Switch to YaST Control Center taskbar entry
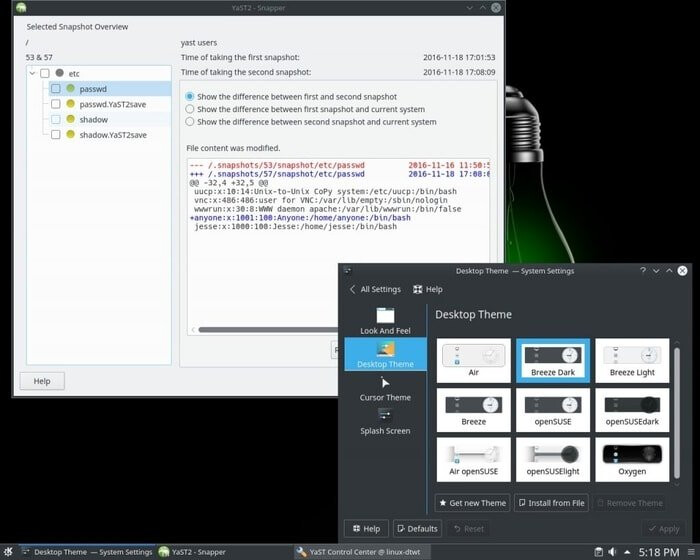Image resolution: width=700 pixels, height=560 pixels. click(358, 552)
